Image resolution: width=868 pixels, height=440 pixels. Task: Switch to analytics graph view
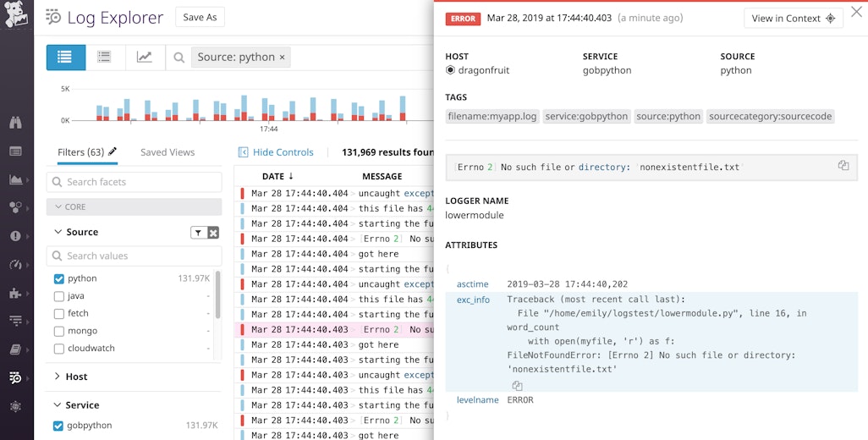pyautogui.click(x=145, y=57)
